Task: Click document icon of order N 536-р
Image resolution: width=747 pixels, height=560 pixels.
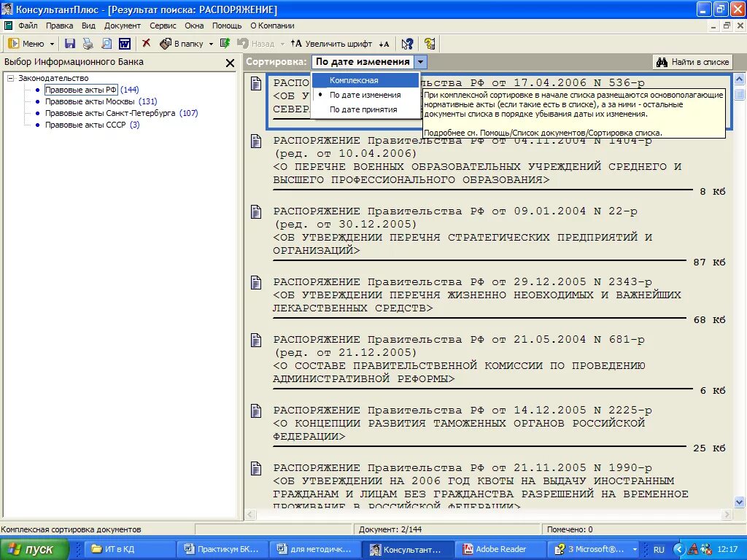Action: pyautogui.click(x=256, y=83)
